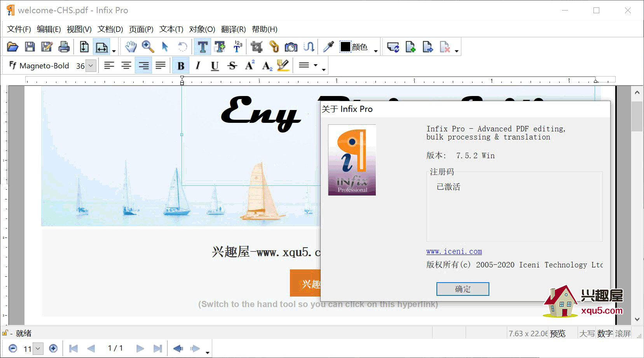This screenshot has width=644, height=358.
Task: Open the 翻译(R) menu
Action: pyautogui.click(x=234, y=29)
